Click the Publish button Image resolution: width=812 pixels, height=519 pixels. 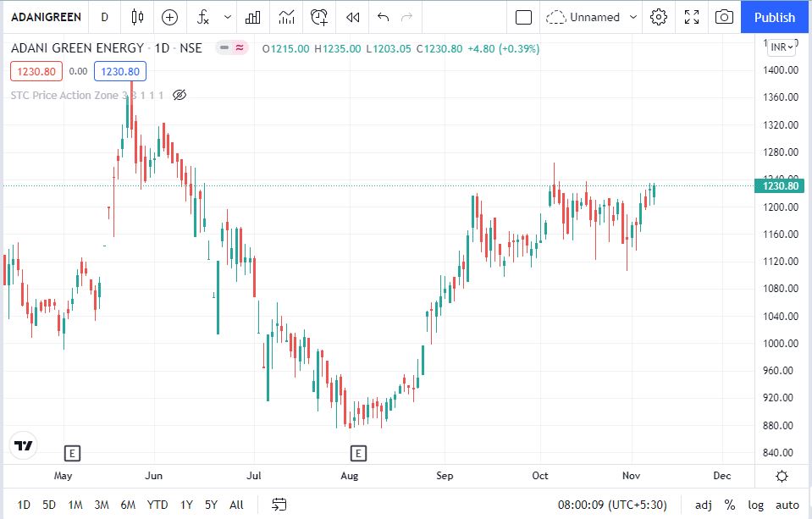[x=775, y=17]
